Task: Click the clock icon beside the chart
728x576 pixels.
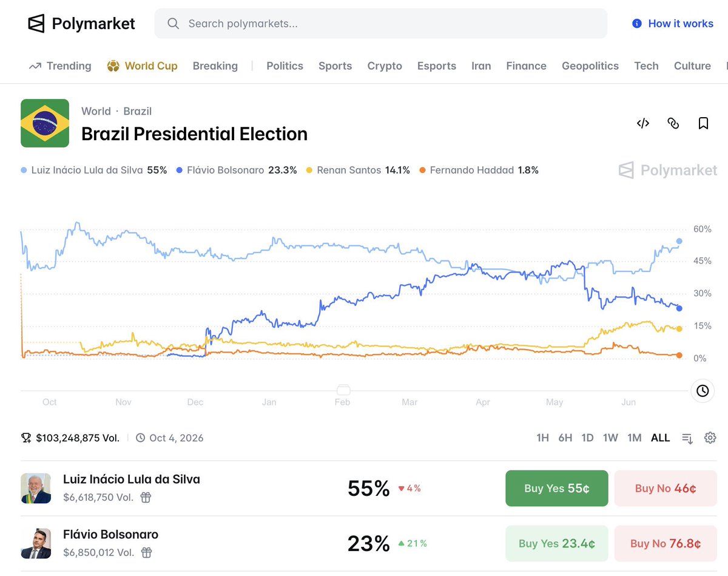Action: point(703,391)
